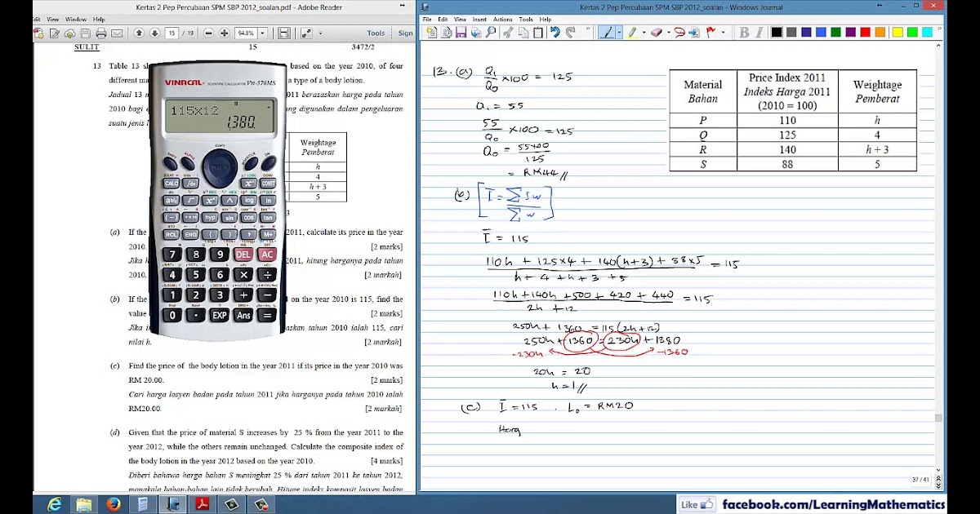Click the red Flag tool in Journal

pyautogui.click(x=710, y=33)
